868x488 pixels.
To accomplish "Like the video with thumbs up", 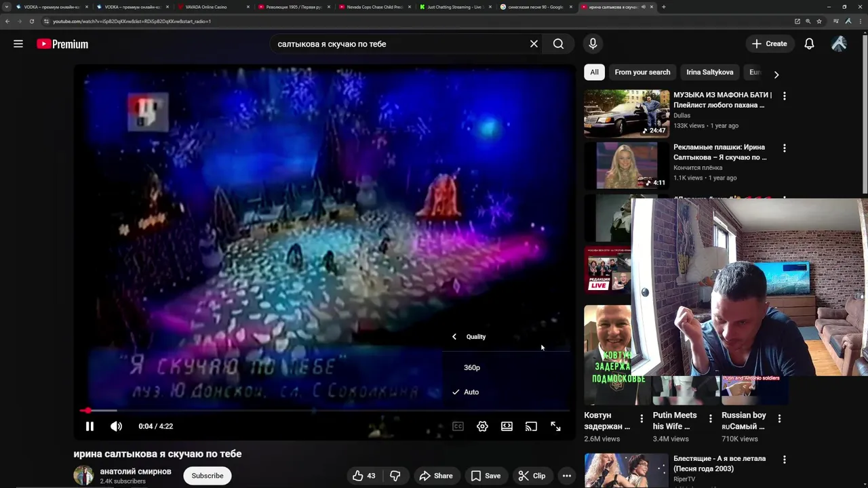I will point(363,476).
